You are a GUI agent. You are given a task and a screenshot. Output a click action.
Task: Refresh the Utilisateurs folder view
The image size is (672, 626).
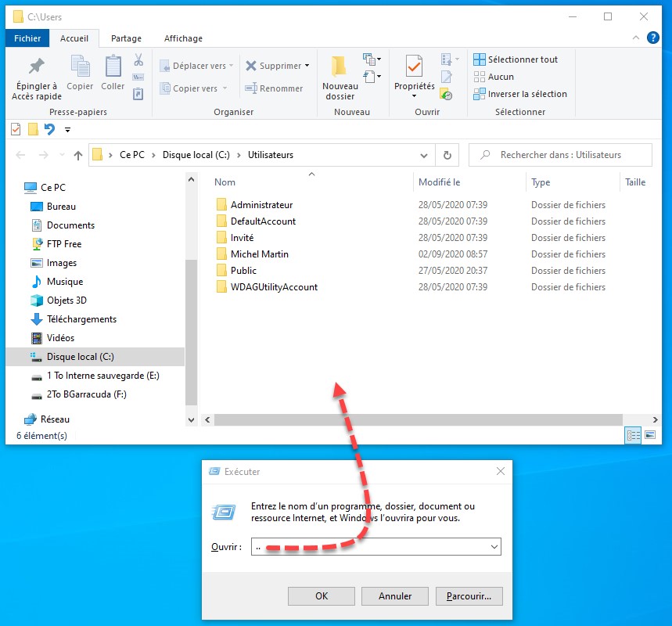tap(447, 155)
